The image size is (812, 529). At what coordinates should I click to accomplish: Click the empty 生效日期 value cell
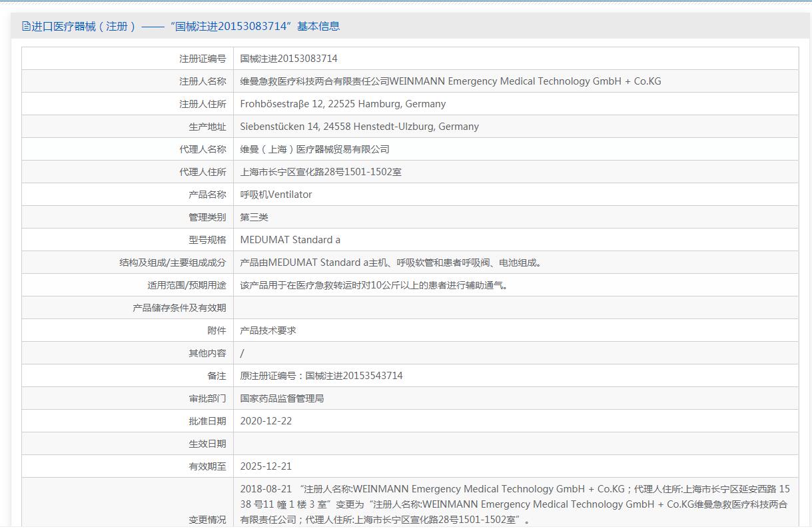tap(516, 444)
